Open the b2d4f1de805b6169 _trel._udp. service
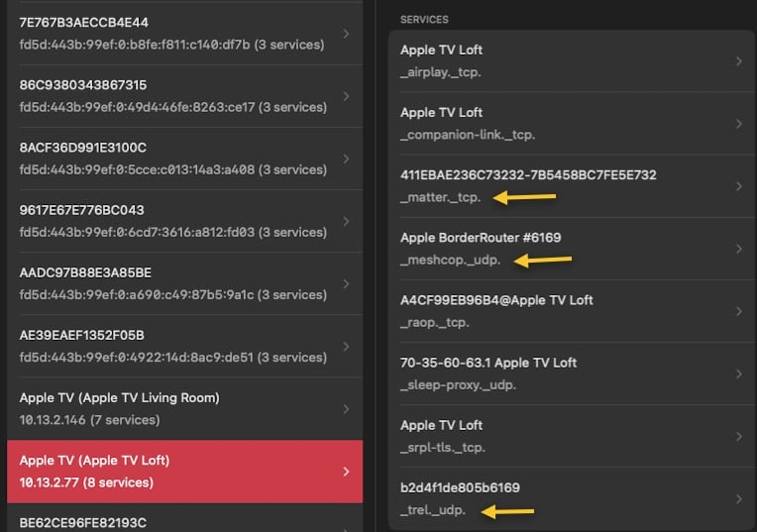This screenshot has height=532, width=757. point(572,498)
